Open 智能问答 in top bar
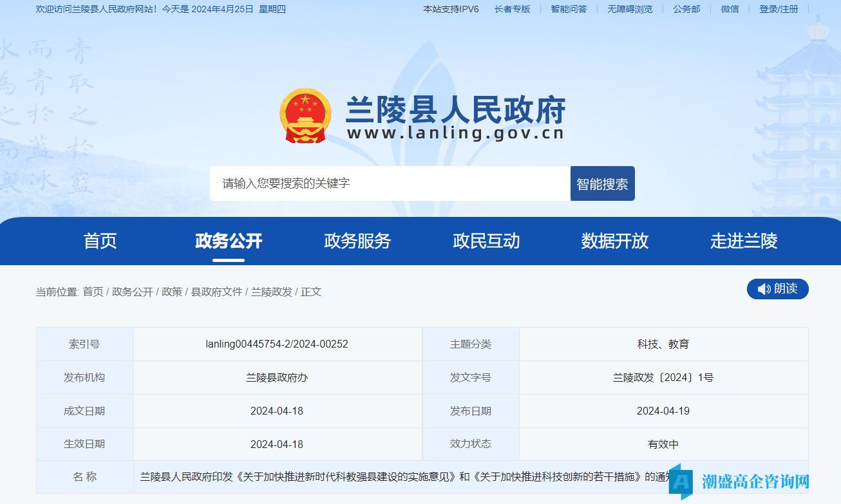The image size is (841, 504). (569, 9)
